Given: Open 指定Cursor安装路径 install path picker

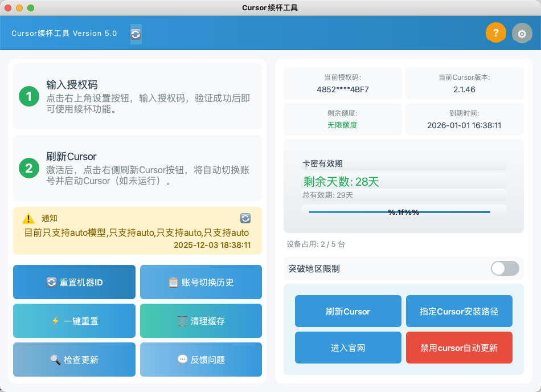Looking at the screenshot, I should pyautogui.click(x=459, y=311).
